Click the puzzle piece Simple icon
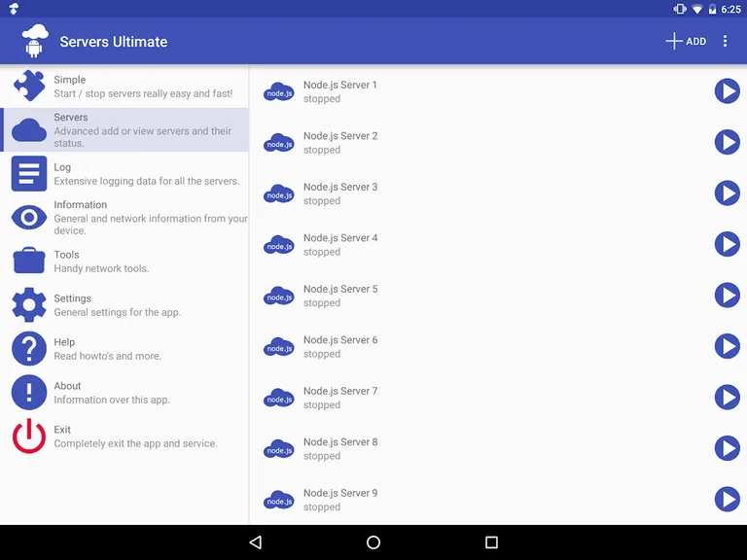The width and height of the screenshot is (747, 560). point(29,86)
